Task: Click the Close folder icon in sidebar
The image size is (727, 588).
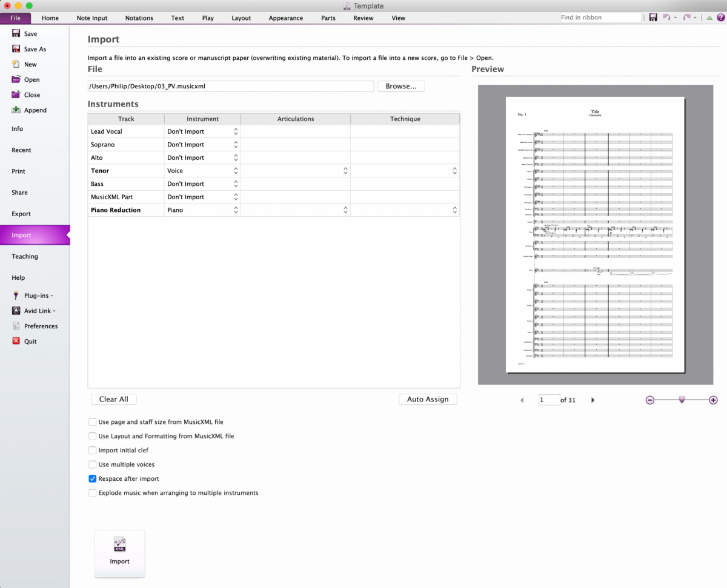Action: 16,94
